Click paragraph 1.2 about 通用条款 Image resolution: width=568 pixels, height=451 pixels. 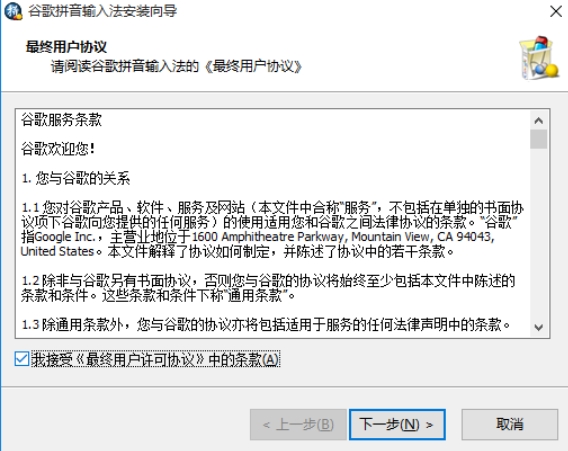click(268, 288)
